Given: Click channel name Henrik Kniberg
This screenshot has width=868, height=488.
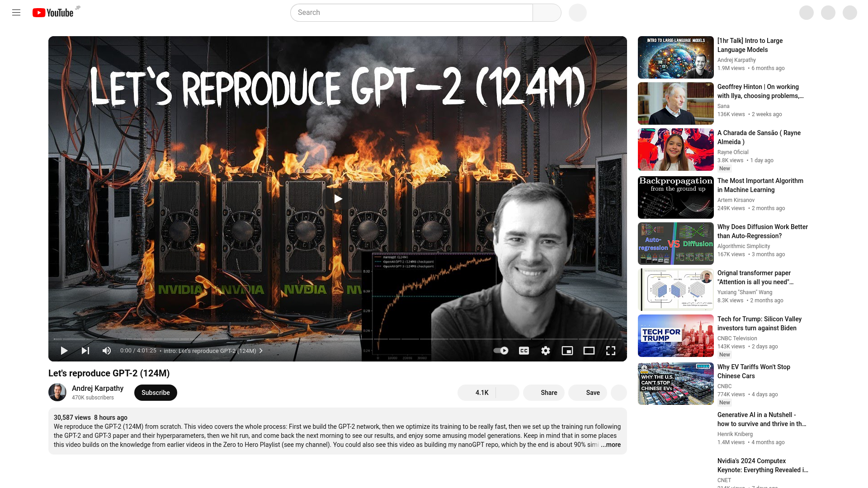Looking at the screenshot, I should [x=735, y=434].
